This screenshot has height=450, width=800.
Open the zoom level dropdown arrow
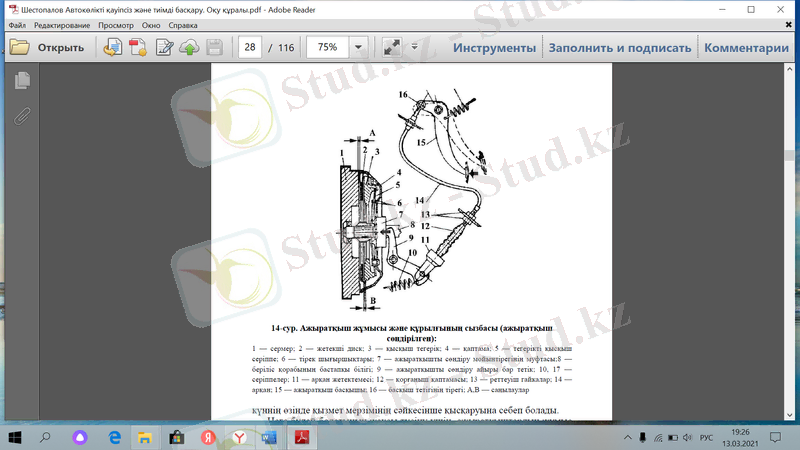coord(358,47)
